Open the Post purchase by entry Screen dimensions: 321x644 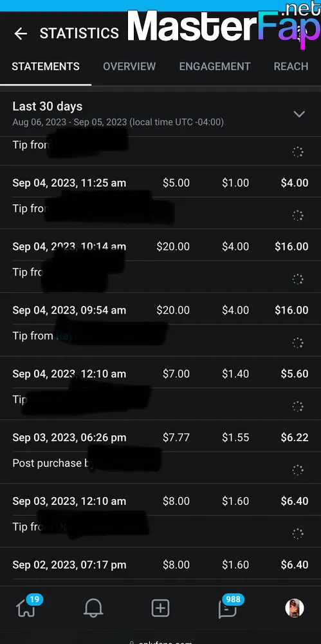coord(161,468)
